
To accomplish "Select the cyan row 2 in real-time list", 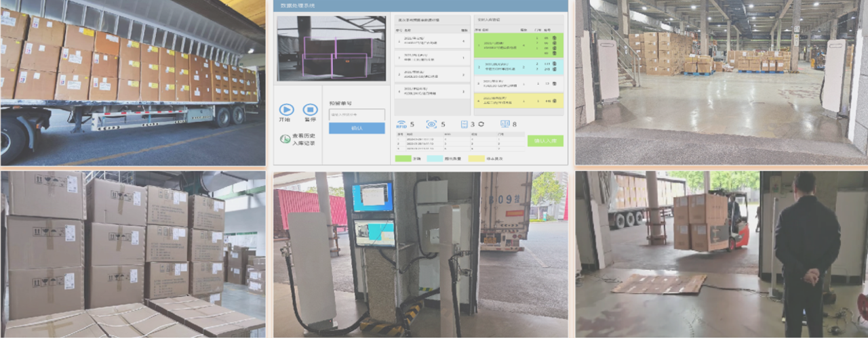I will (x=519, y=66).
